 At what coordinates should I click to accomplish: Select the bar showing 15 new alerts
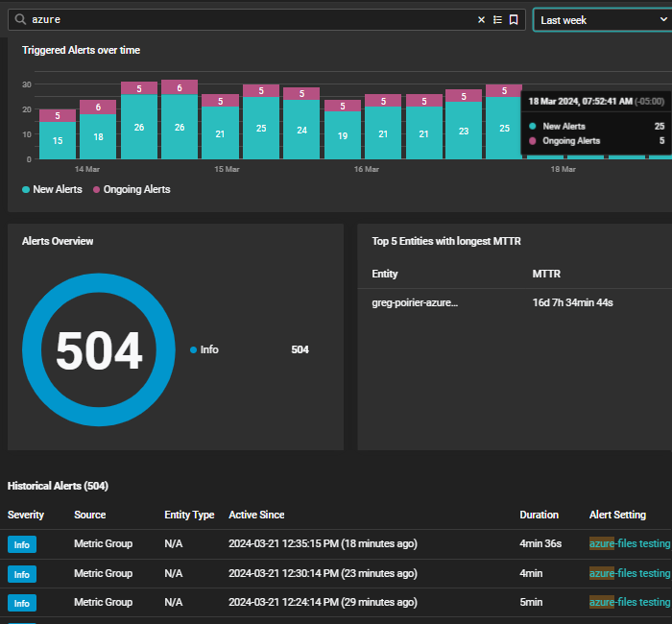point(58,140)
